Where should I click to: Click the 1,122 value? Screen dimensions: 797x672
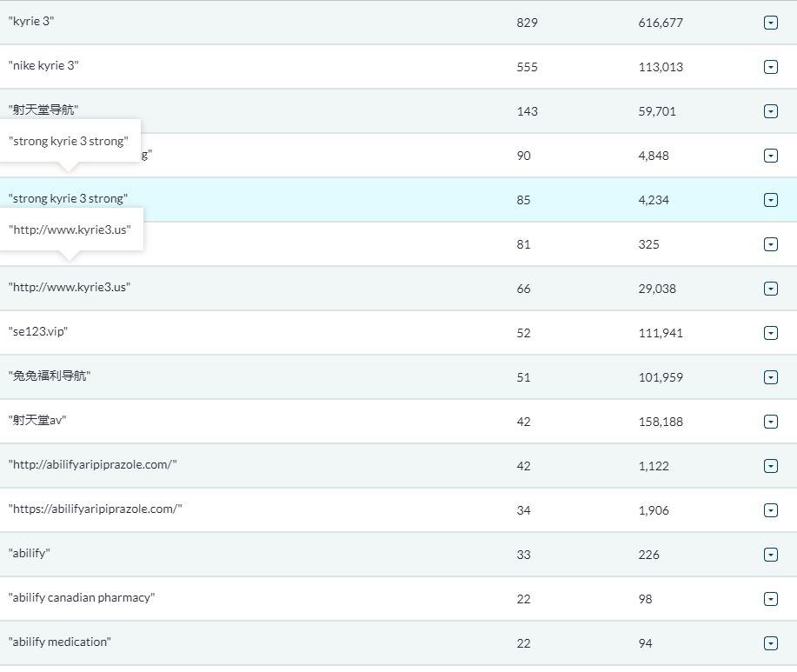[654, 466]
